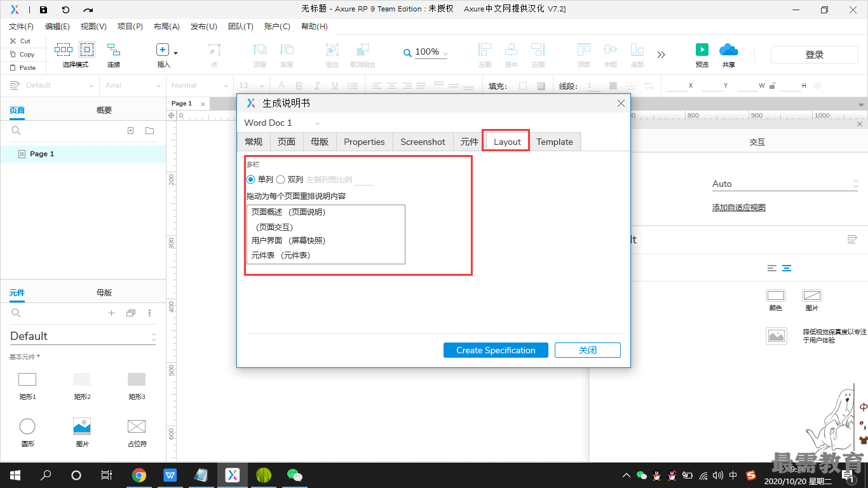Viewport: 868px width, 488px height.
Task: Undo the last action
Action: [x=65, y=10]
